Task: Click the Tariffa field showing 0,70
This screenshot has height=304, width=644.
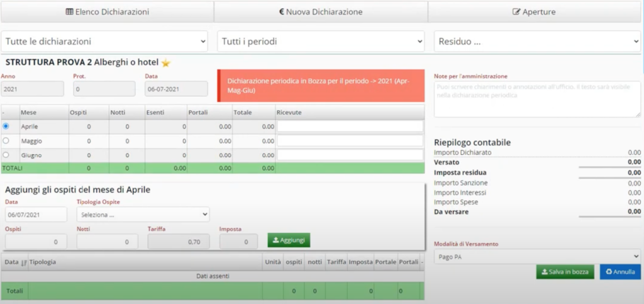Action: point(179,242)
